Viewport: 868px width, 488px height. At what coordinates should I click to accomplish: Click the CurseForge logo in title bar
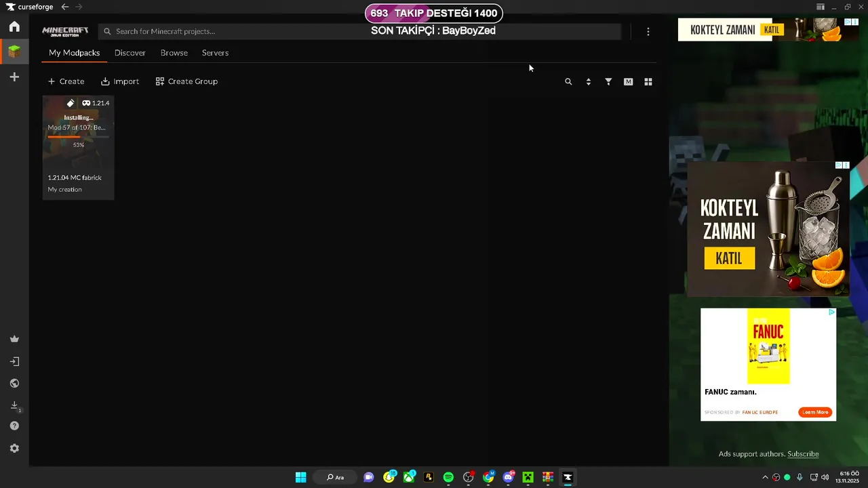click(x=30, y=7)
